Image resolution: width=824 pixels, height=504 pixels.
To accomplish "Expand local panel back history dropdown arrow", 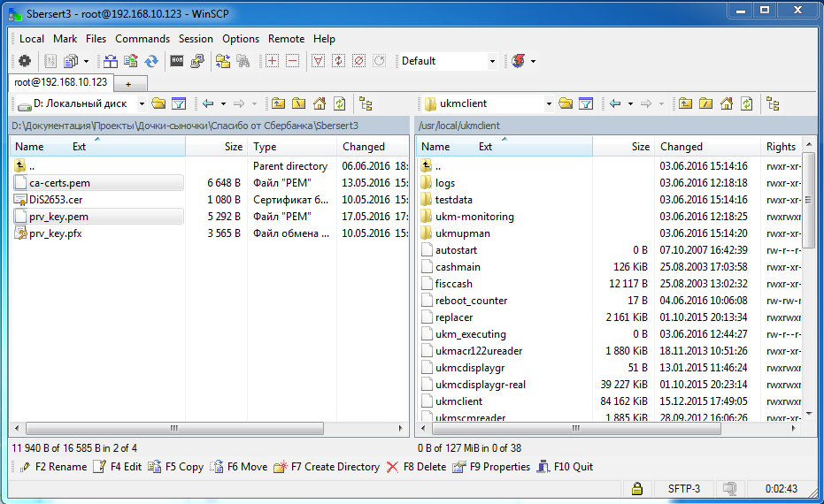I will pyautogui.click(x=223, y=104).
